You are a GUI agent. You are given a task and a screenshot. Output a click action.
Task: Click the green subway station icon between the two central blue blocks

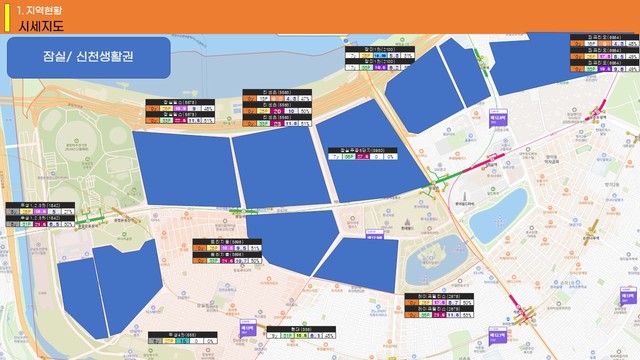243,211
